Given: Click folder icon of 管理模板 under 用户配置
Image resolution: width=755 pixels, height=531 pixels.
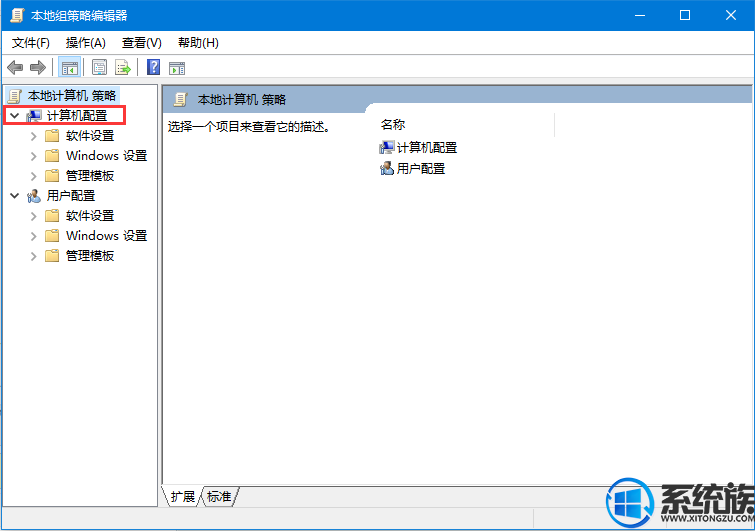Looking at the screenshot, I should (x=52, y=256).
